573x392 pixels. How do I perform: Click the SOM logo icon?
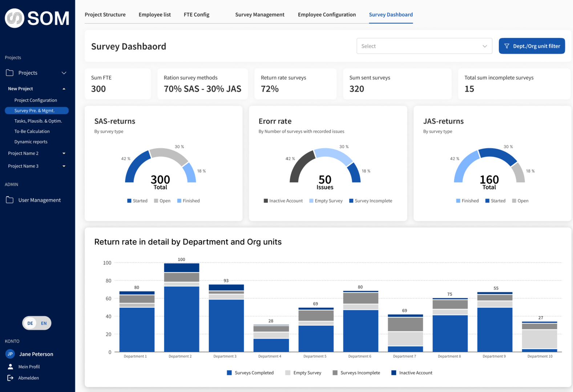coord(15,18)
